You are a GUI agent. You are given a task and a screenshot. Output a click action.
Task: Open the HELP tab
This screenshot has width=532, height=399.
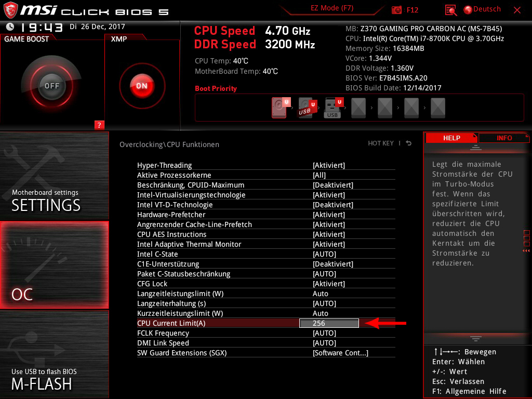(451, 138)
